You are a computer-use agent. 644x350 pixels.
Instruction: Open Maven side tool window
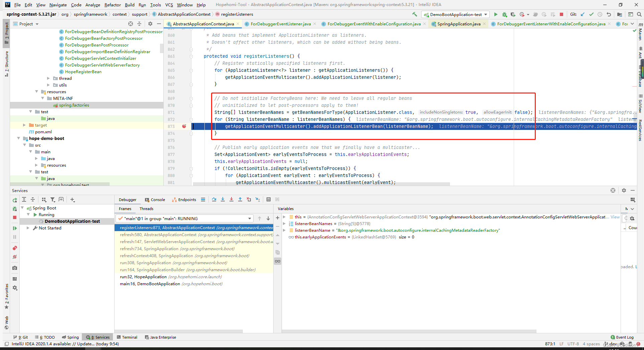[x=640, y=31]
